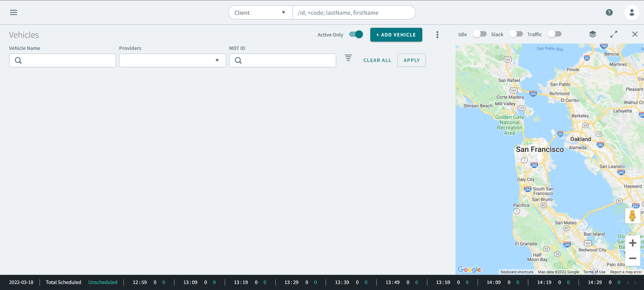
Task: Zoom in on the map
Action: (x=633, y=243)
